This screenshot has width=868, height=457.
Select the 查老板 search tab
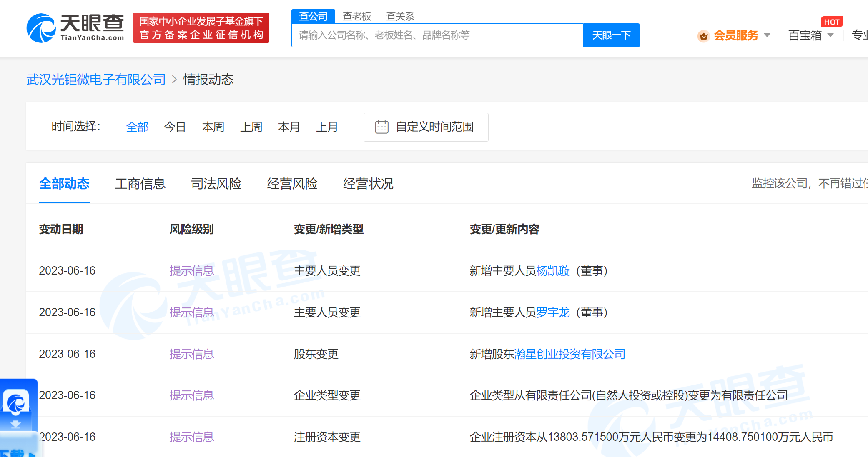point(357,16)
